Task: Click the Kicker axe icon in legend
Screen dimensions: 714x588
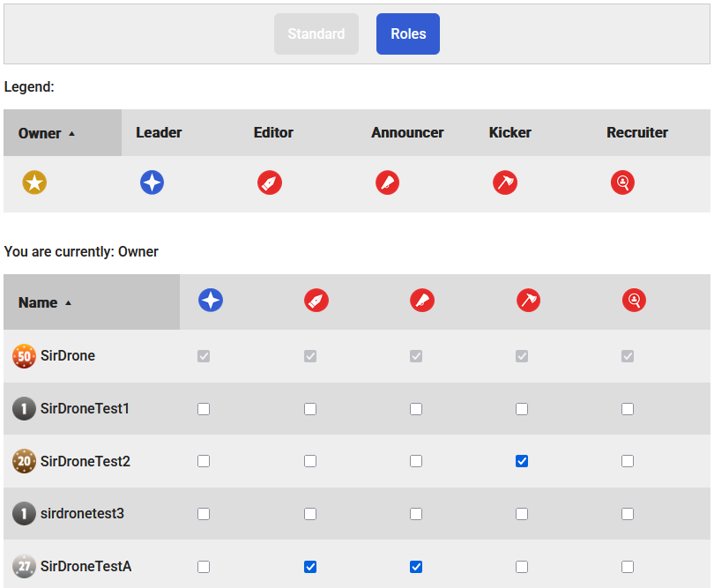Action: [x=504, y=182]
